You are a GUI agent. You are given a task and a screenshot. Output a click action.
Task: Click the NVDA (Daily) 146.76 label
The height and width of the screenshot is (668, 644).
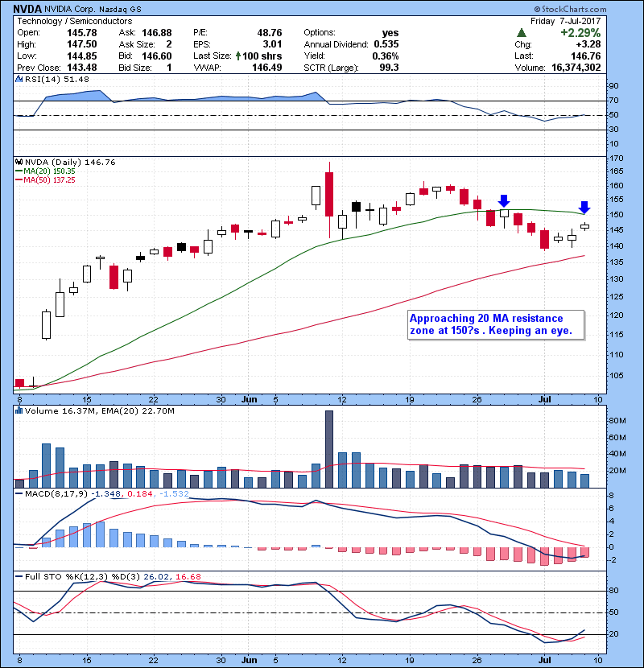pos(70,163)
